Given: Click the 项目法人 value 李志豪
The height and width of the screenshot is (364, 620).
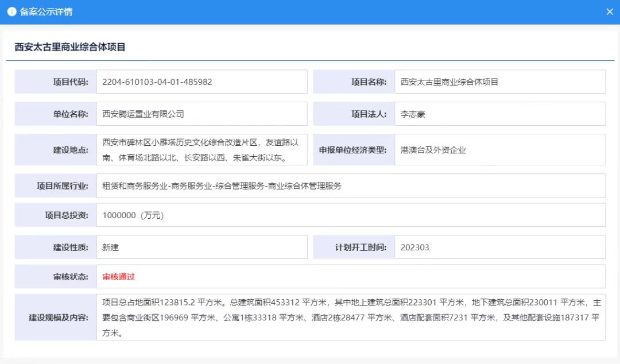Looking at the screenshot, I should (413, 114).
